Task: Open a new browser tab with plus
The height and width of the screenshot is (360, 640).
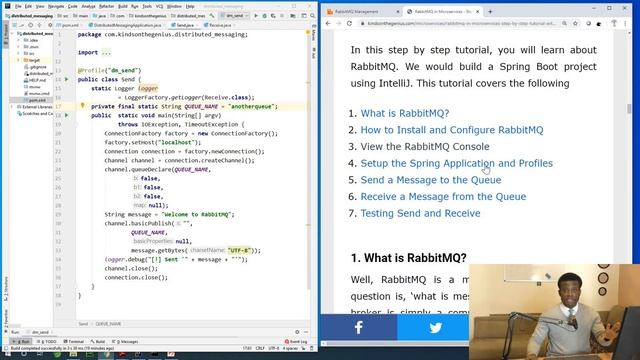Action: 490,11
